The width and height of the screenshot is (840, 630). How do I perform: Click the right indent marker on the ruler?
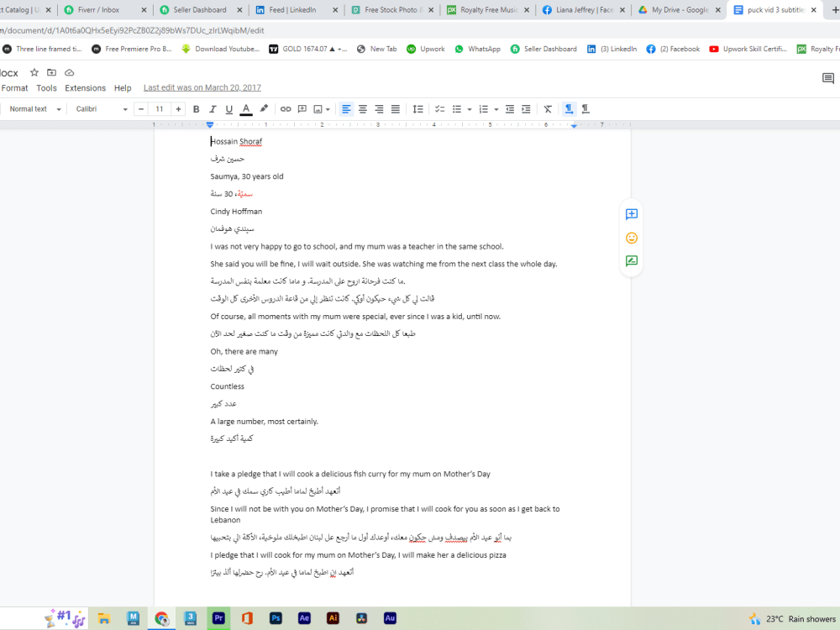[574, 125]
